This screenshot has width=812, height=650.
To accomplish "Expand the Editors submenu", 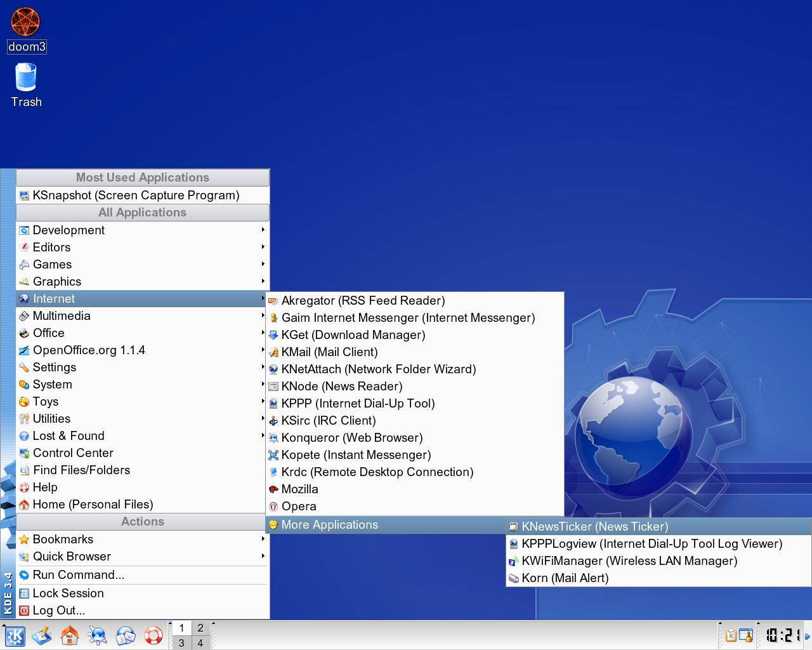I will click(143, 247).
